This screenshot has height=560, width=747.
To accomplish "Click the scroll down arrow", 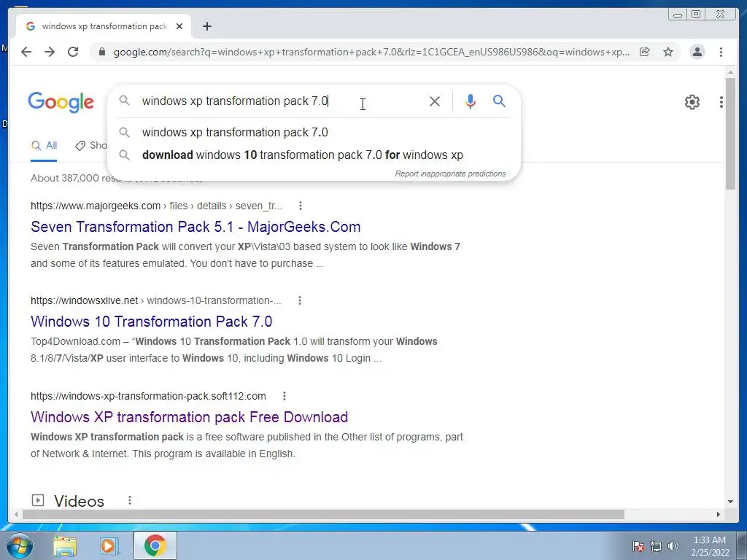I will click(x=730, y=502).
